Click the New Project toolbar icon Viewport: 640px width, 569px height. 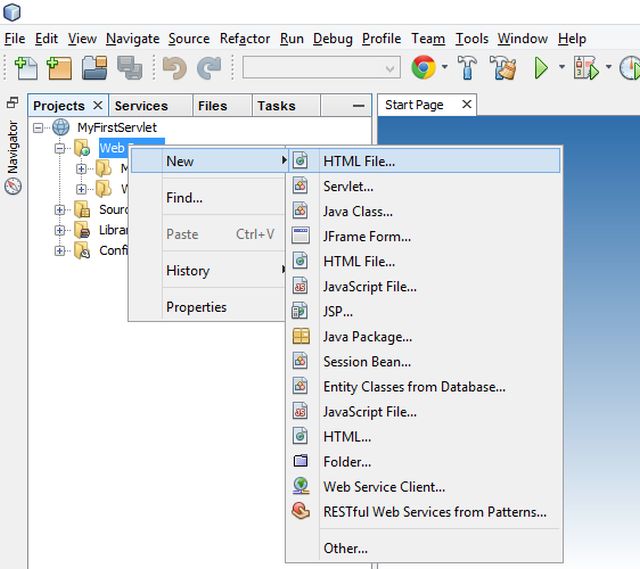pyautogui.click(x=59, y=68)
